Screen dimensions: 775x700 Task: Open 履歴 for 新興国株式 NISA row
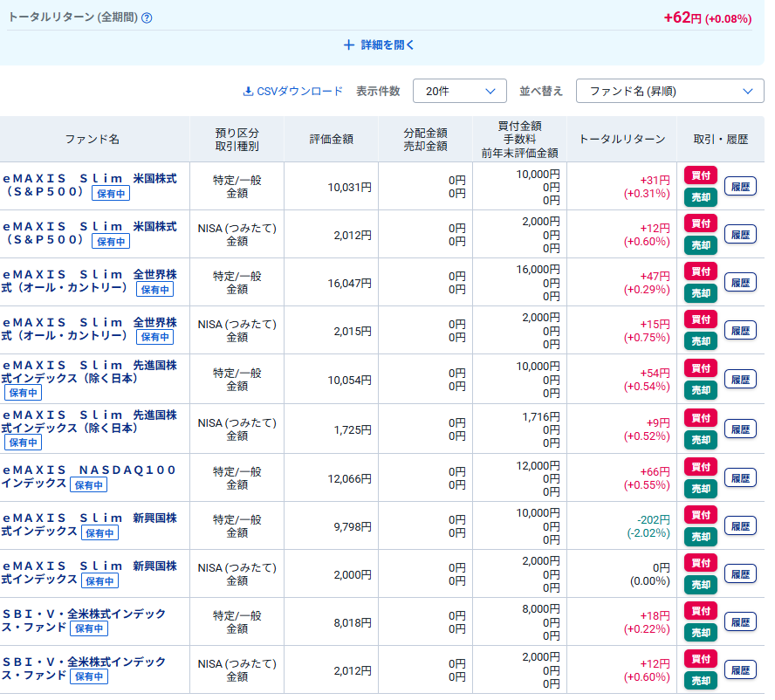(740, 574)
